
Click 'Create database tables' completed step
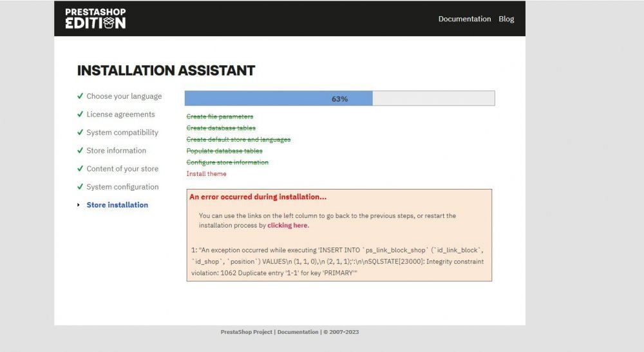221,128
